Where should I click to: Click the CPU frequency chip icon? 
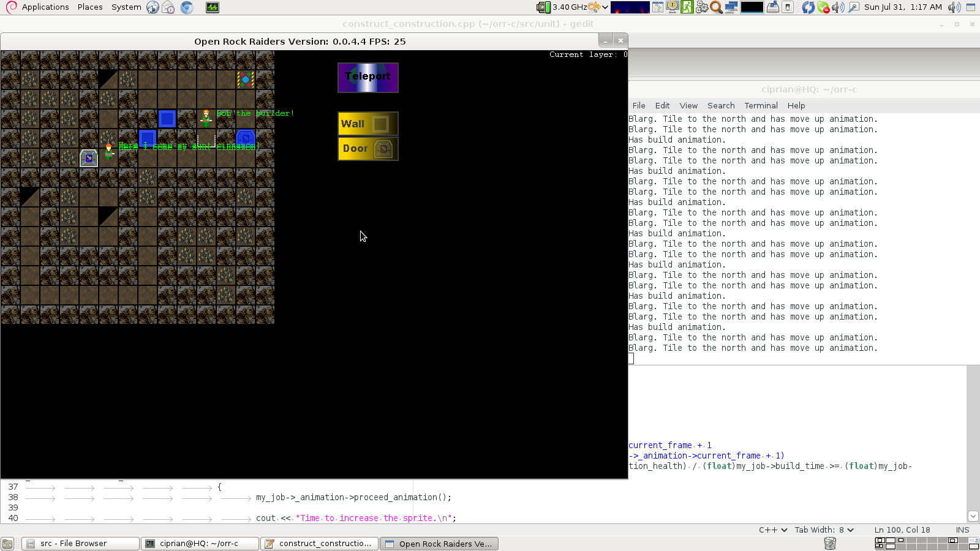coord(543,7)
